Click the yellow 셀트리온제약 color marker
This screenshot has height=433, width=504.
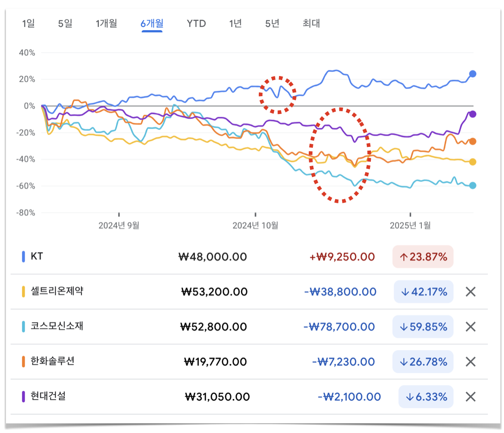coord(23,292)
